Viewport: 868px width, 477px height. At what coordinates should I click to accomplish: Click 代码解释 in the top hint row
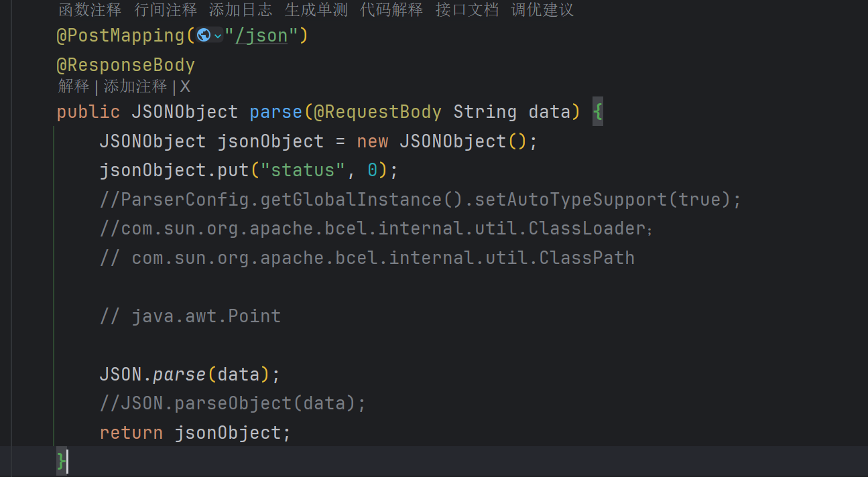click(x=391, y=10)
